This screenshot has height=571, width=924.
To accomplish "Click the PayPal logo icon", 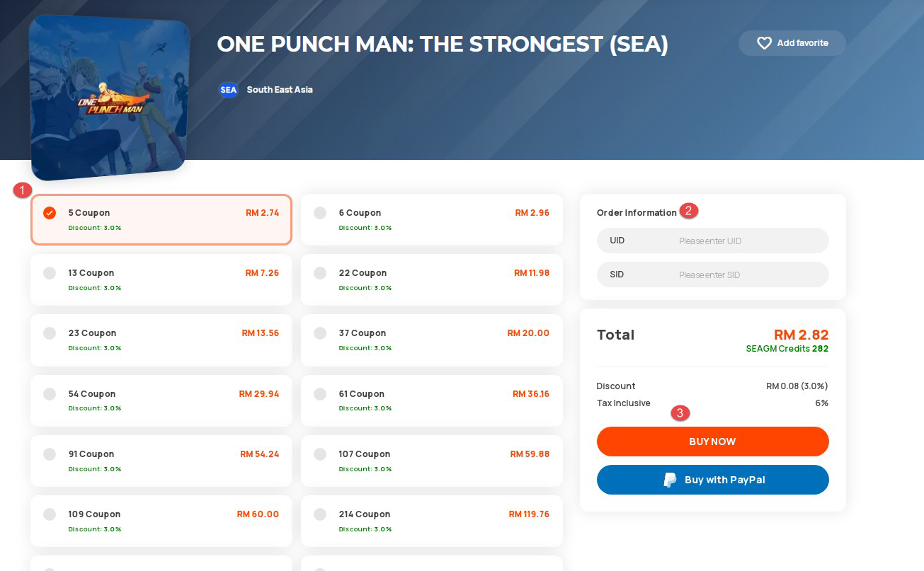I will click(x=670, y=480).
